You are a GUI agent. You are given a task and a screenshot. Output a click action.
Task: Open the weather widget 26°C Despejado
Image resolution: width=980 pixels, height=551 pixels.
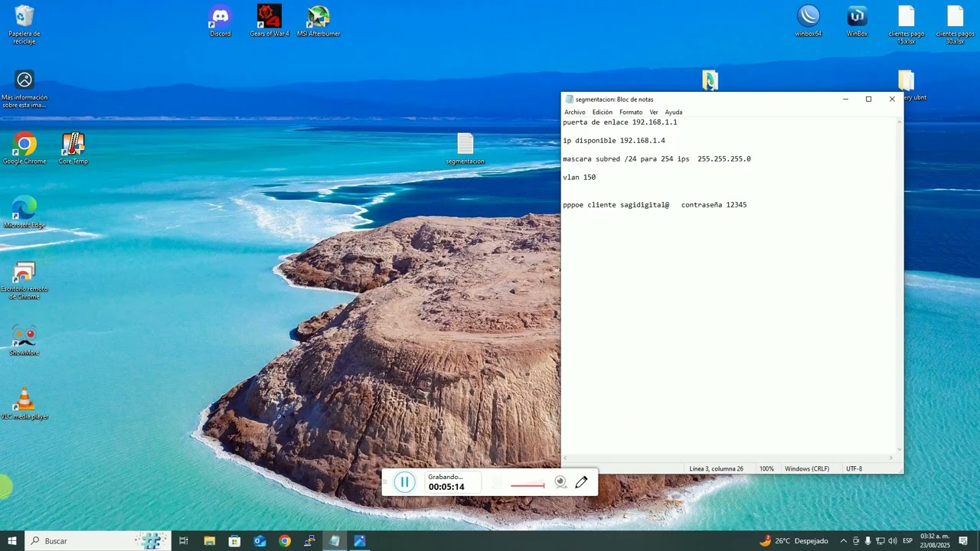click(x=794, y=541)
